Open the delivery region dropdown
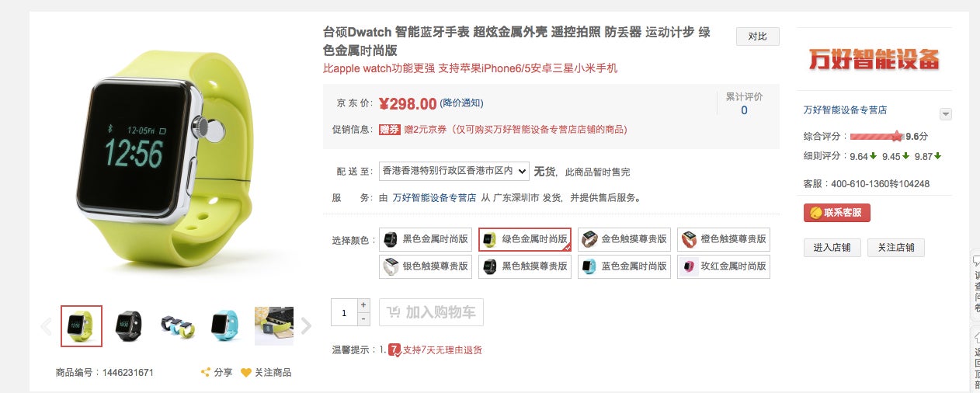This screenshot has height=393, width=980. tap(454, 171)
